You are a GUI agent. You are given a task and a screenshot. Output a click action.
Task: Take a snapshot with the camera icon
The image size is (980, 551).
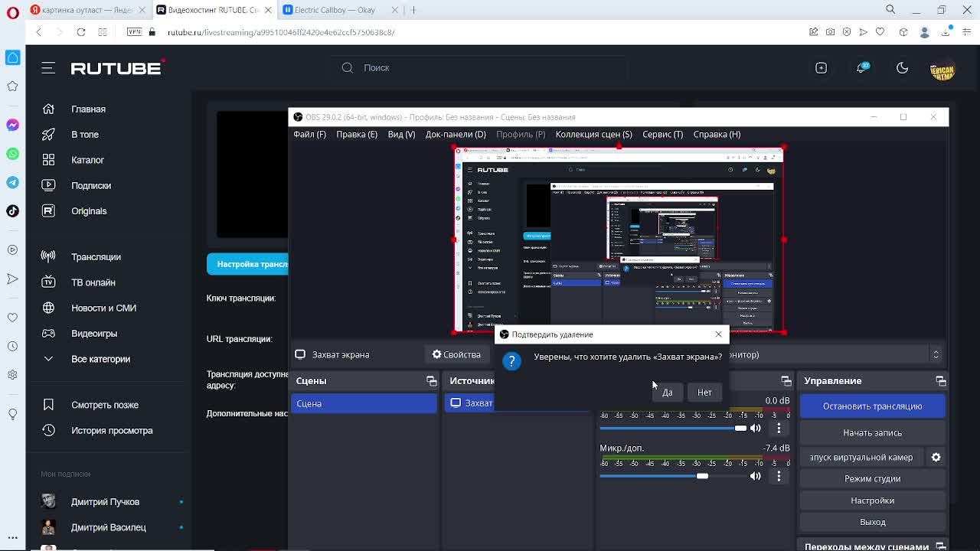point(831,32)
